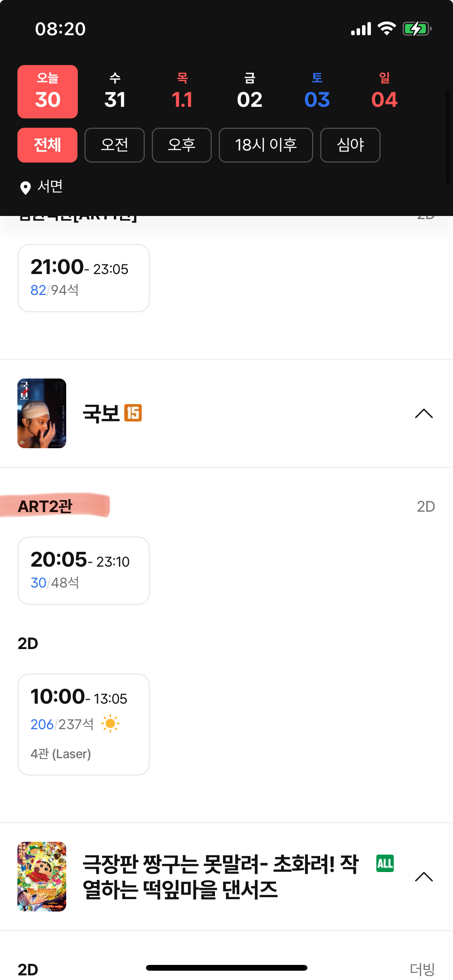Tap the battery charging status icon
The width and height of the screenshot is (453, 980).
(417, 29)
